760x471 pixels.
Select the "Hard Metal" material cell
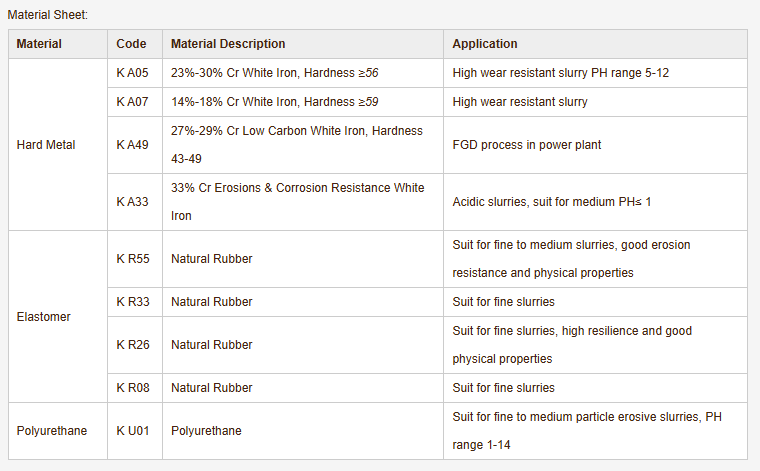click(46, 145)
